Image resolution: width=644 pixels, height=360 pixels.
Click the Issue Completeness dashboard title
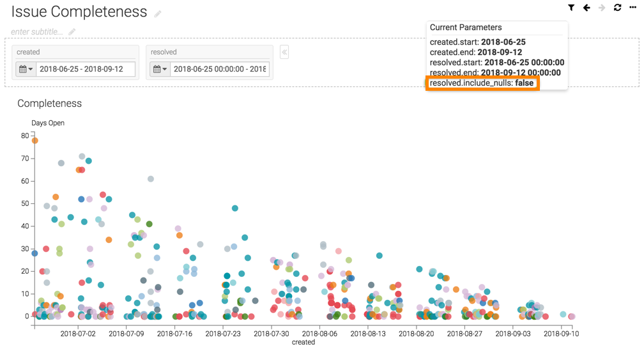[79, 12]
